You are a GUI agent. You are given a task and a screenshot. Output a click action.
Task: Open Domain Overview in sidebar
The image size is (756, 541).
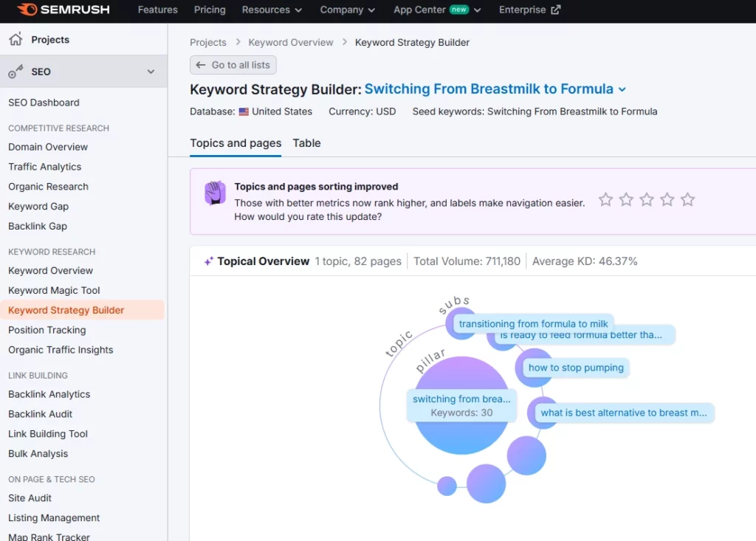(x=48, y=147)
